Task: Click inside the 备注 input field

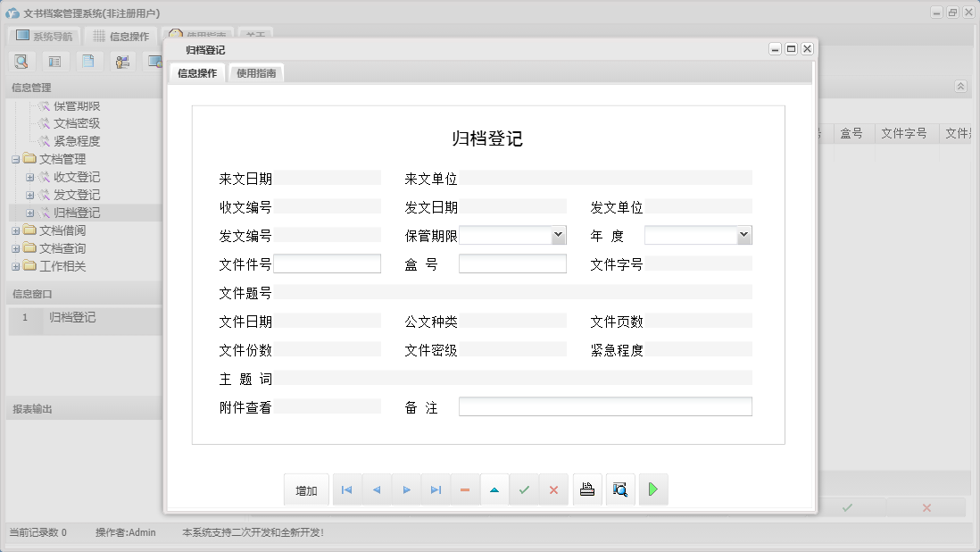Action: [605, 406]
